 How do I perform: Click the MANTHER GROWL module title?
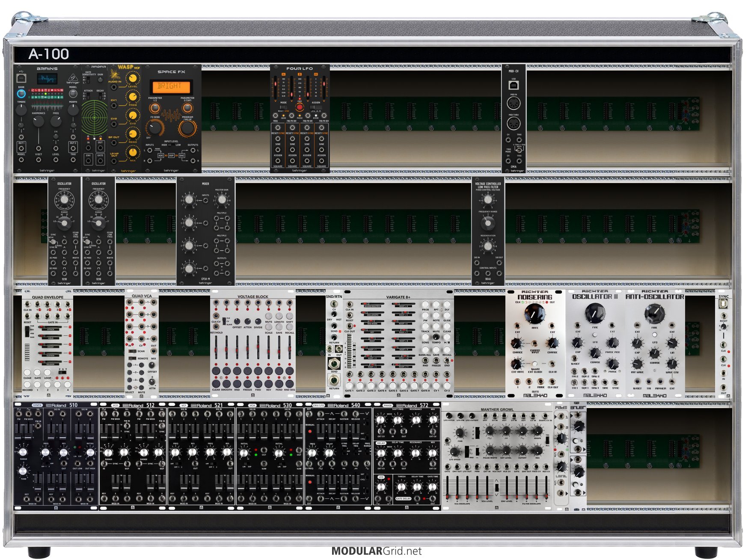(x=497, y=409)
